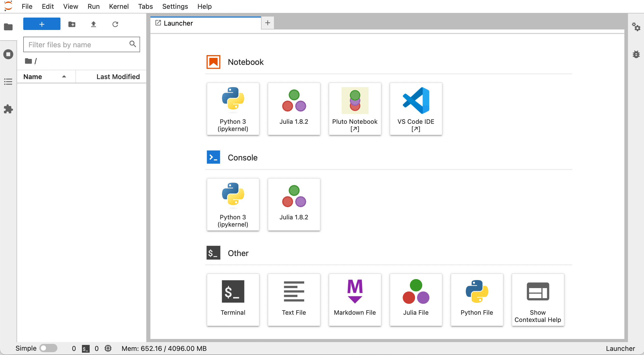
Task: Start Python 3 (ipykernel) console
Action: click(233, 204)
